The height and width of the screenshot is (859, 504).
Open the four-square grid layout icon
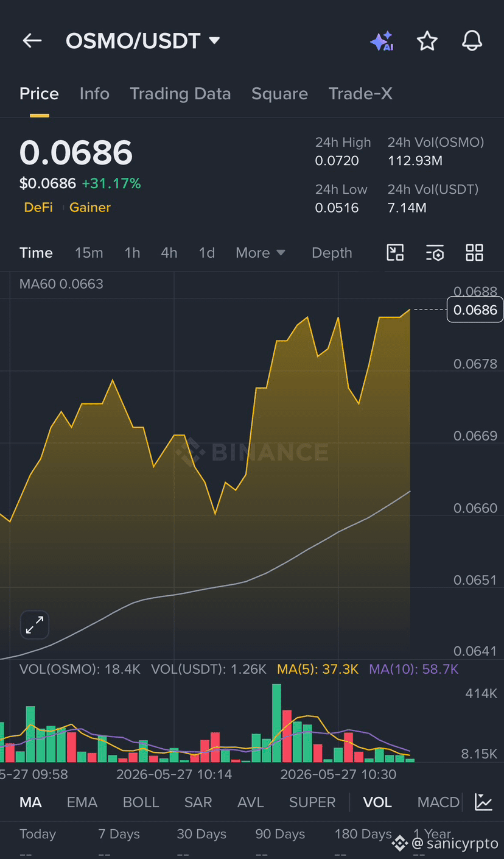pos(474,252)
